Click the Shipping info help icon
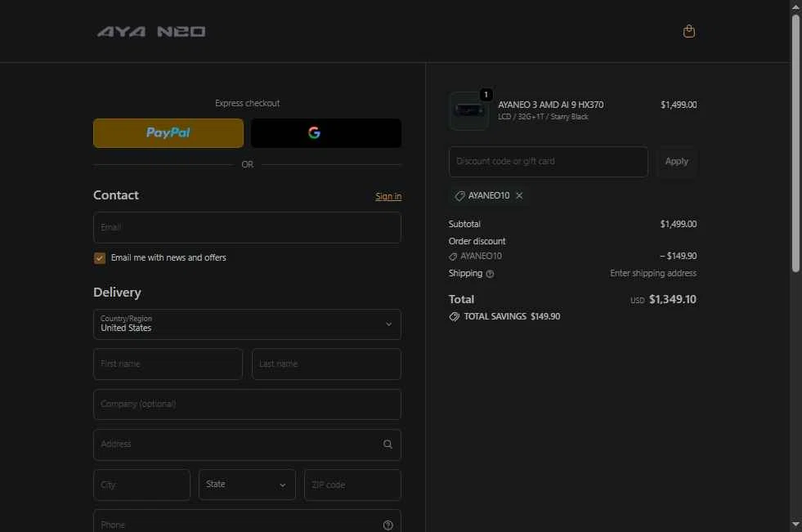The height and width of the screenshot is (532, 802). [x=490, y=274]
